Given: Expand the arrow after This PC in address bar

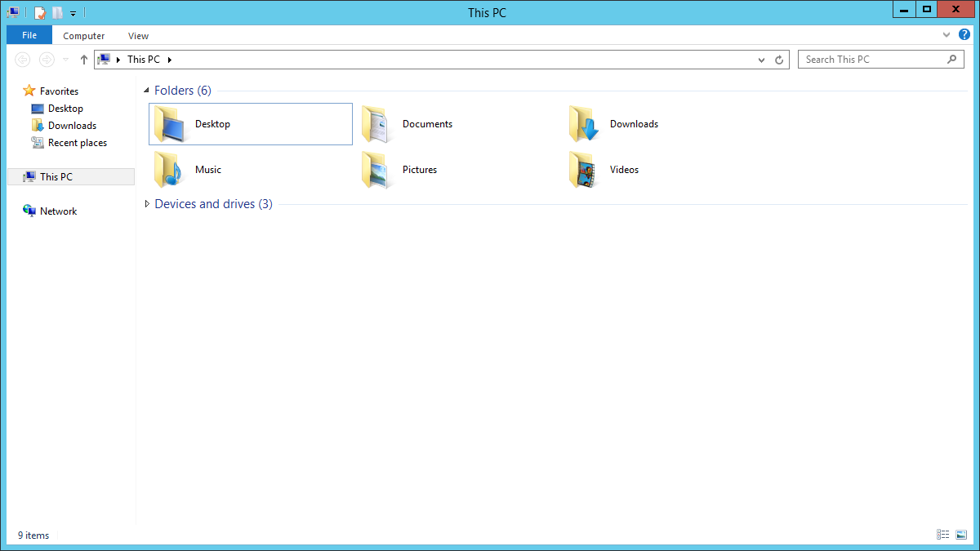Looking at the screenshot, I should [x=169, y=60].
